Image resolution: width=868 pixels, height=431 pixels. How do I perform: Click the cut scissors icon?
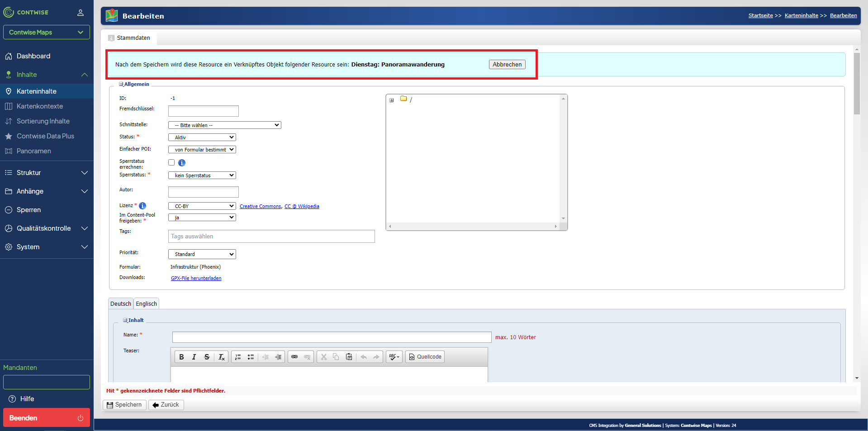pyautogui.click(x=324, y=357)
